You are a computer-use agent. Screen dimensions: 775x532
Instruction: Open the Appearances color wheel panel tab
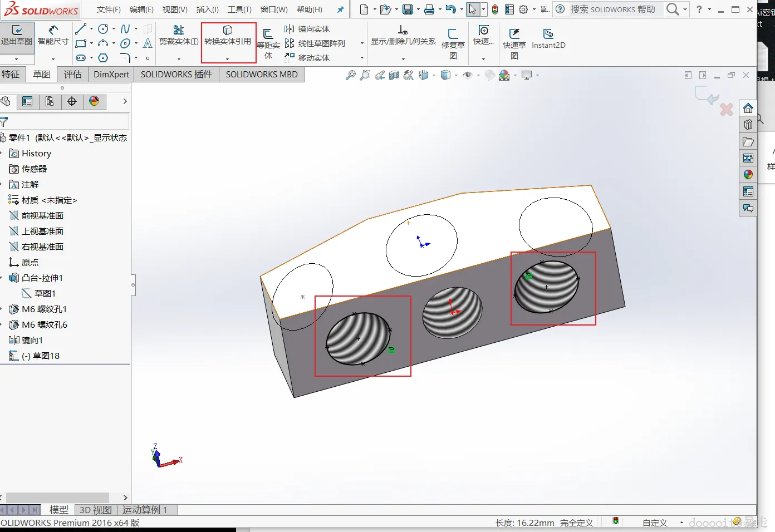[94, 101]
